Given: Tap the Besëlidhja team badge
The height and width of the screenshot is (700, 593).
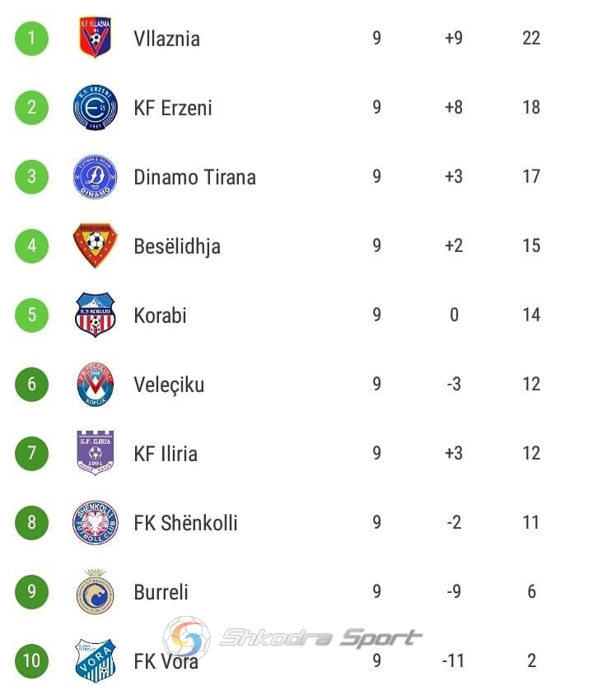Looking at the screenshot, I should (95, 245).
